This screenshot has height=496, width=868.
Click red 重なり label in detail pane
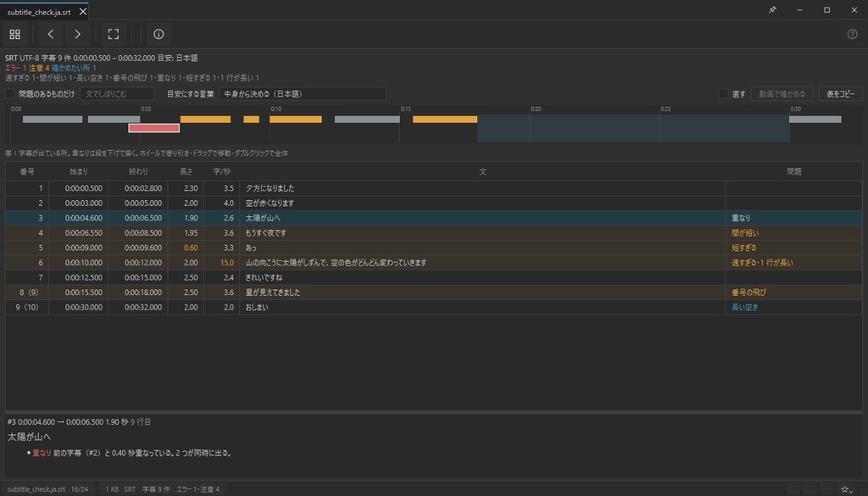click(x=42, y=453)
